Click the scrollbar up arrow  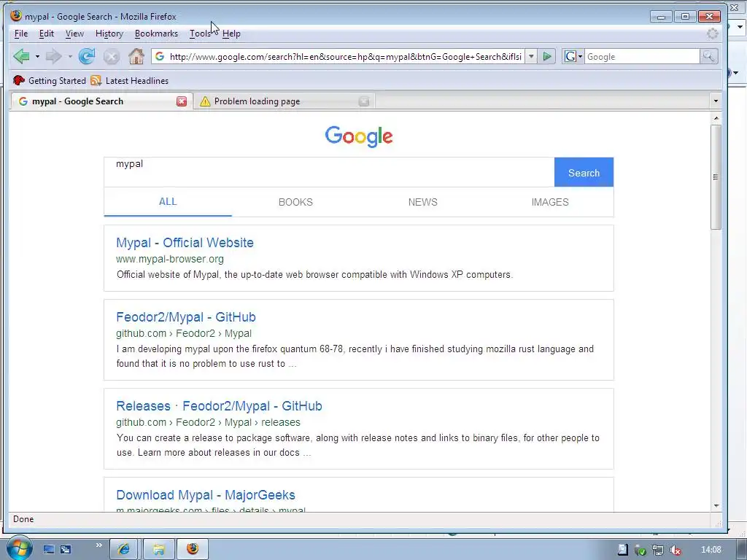coord(716,117)
